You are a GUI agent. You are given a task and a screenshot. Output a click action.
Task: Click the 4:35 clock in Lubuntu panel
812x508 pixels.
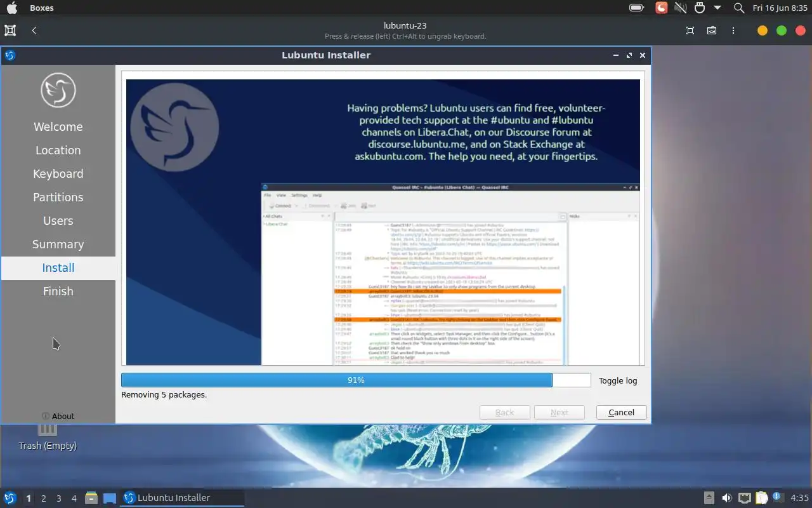pyautogui.click(x=799, y=498)
